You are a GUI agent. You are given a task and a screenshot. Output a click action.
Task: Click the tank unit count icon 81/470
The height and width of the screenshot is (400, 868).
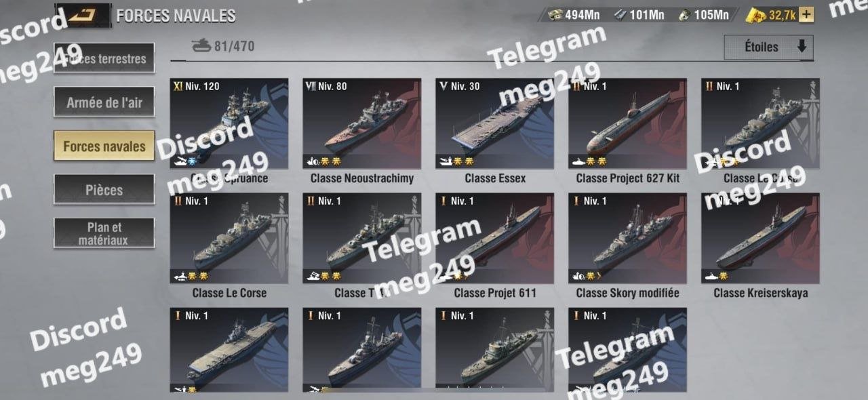coord(201,46)
